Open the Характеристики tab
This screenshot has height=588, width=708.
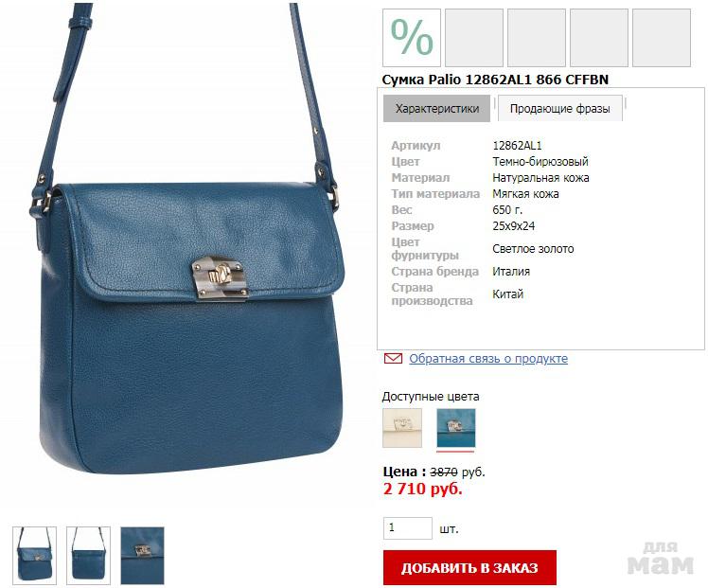[436, 108]
